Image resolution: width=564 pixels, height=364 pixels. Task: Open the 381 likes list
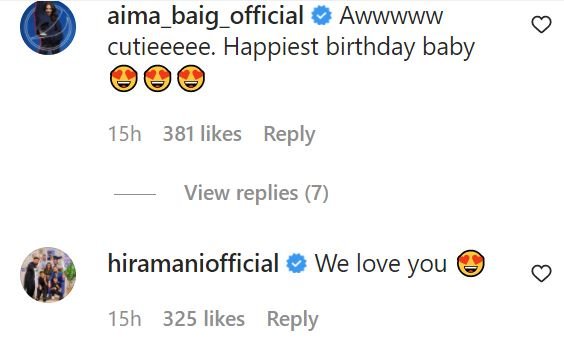tap(202, 134)
